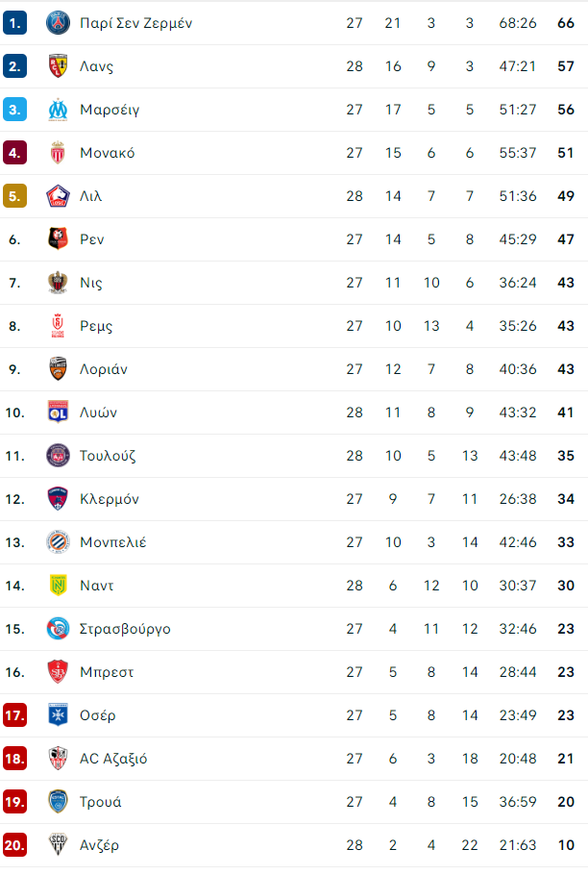
Task: Select the Auxerre club logo
Action: 58,714
